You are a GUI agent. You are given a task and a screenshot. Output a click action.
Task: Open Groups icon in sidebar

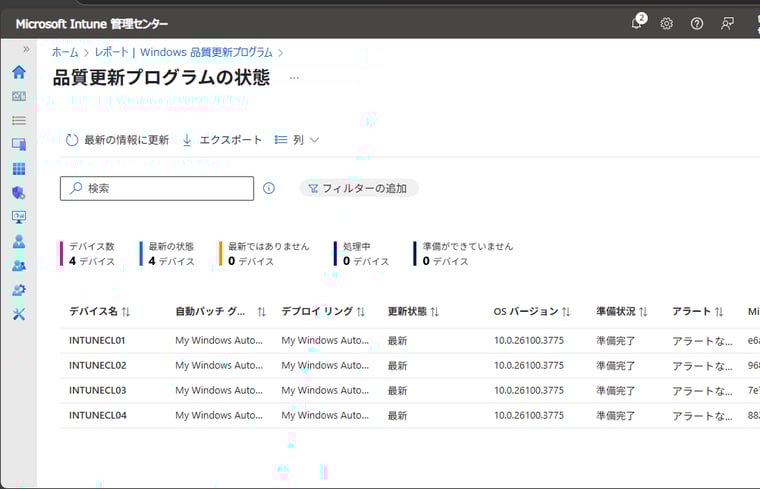(19, 266)
